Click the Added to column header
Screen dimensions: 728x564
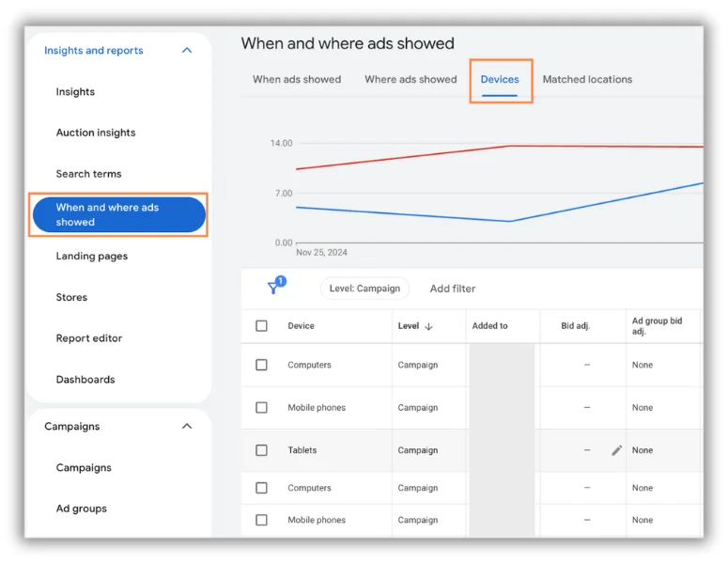coord(489,326)
